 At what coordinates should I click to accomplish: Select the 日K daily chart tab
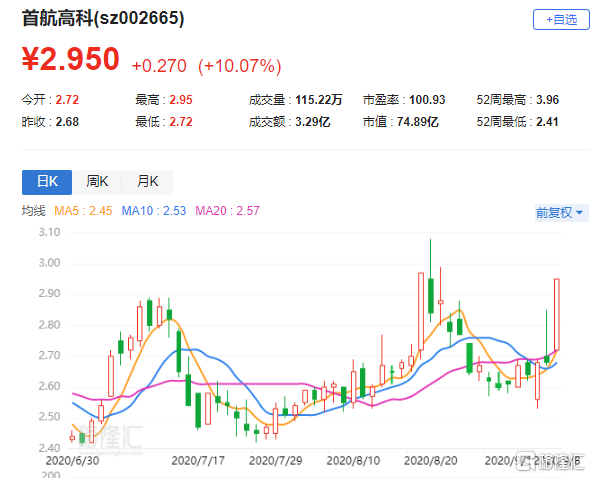coord(47,182)
